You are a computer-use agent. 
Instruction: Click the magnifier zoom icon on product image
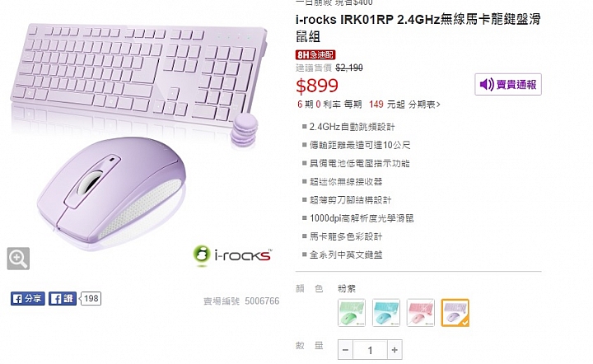[x=18, y=259]
